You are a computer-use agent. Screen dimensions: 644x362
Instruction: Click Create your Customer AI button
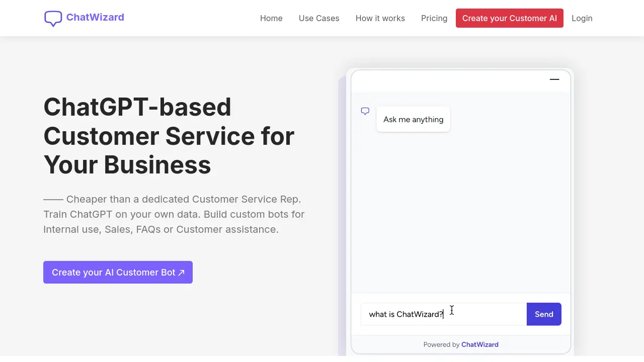click(x=510, y=18)
